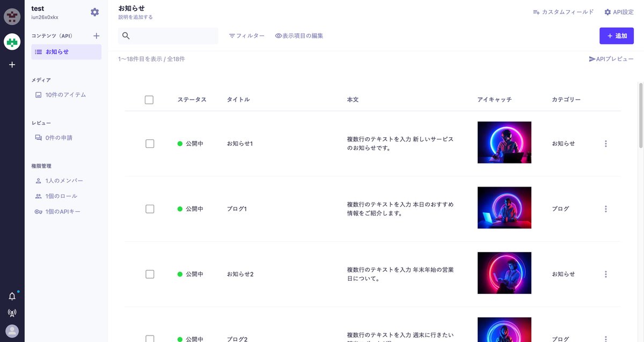This screenshot has height=342, width=644.
Task: Open APIプレビュー
Action: 611,59
